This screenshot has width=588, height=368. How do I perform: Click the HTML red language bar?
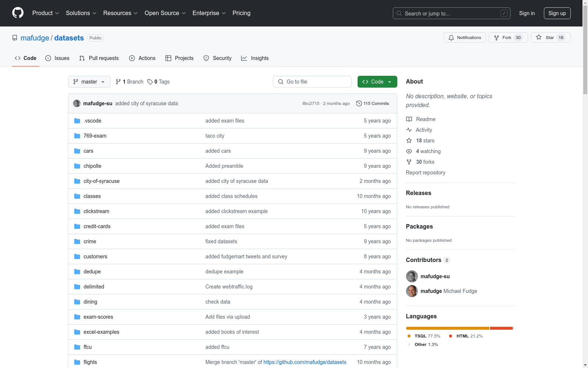501,328
